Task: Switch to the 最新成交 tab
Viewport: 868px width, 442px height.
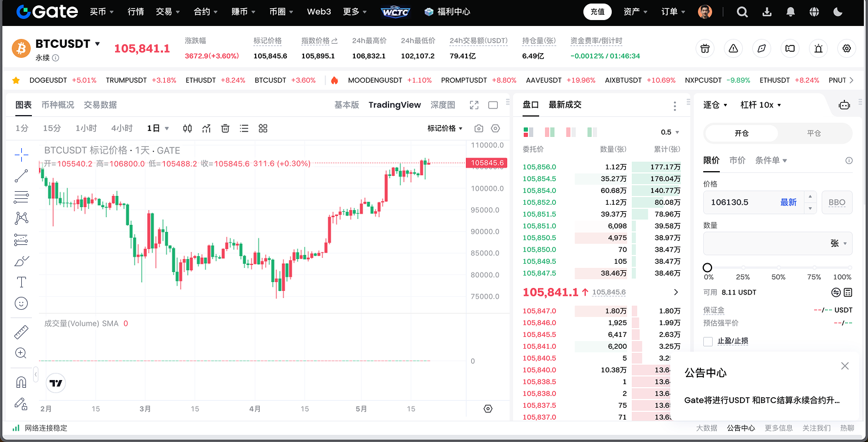Action: (x=564, y=105)
